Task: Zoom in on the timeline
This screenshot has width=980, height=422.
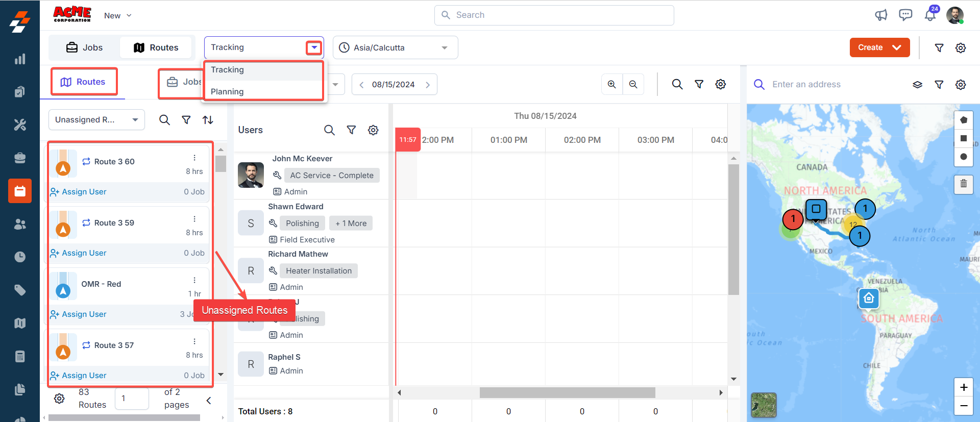Action: (x=611, y=84)
